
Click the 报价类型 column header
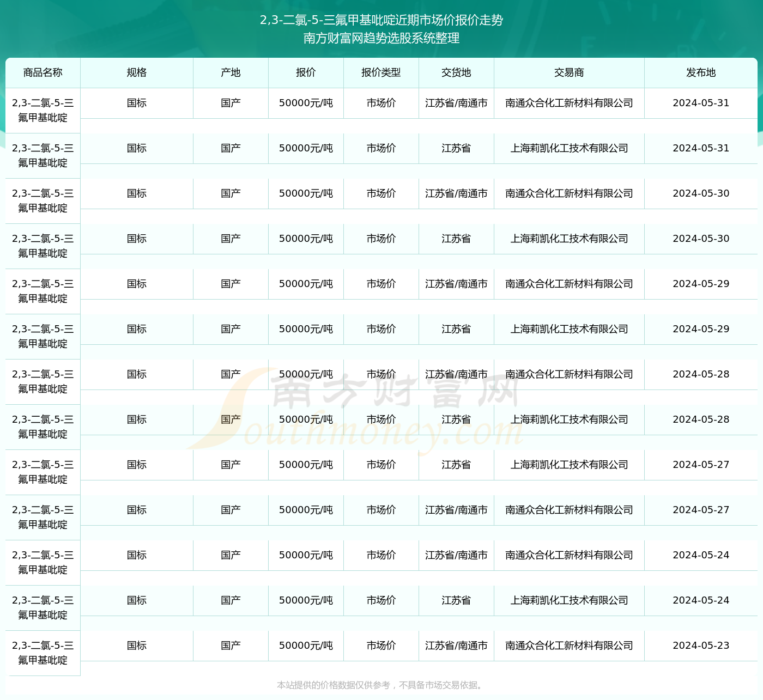tap(381, 72)
